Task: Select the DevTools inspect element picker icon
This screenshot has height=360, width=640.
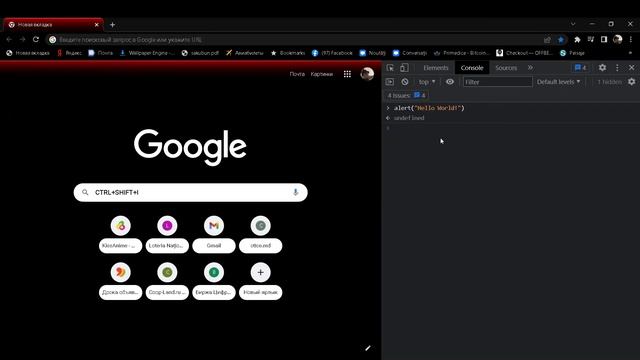Action: (390, 68)
